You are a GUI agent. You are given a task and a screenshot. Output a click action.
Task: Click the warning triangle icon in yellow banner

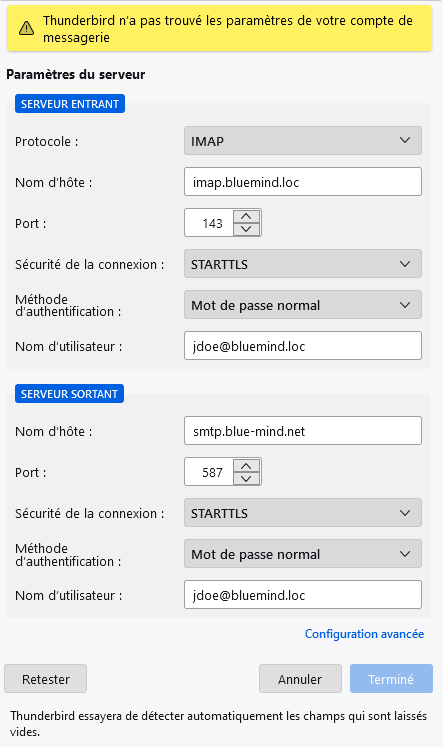click(x=26, y=29)
